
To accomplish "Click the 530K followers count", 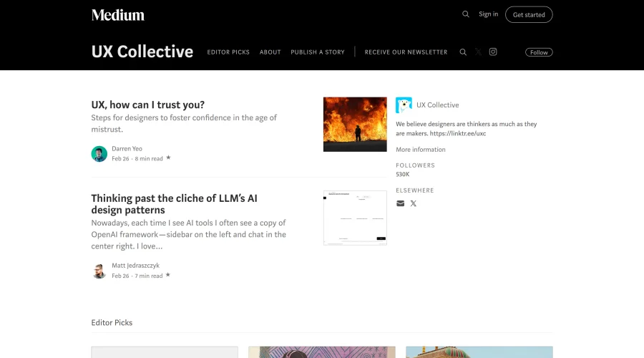I will pos(402,174).
